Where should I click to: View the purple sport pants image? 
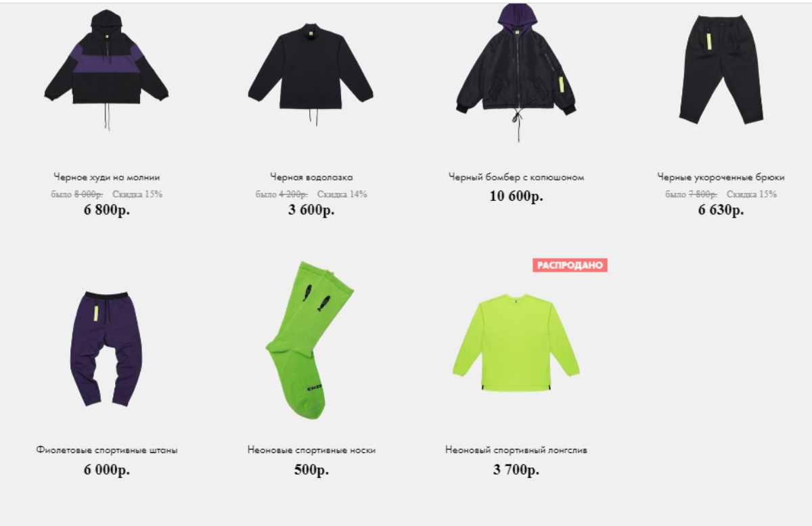click(106, 349)
